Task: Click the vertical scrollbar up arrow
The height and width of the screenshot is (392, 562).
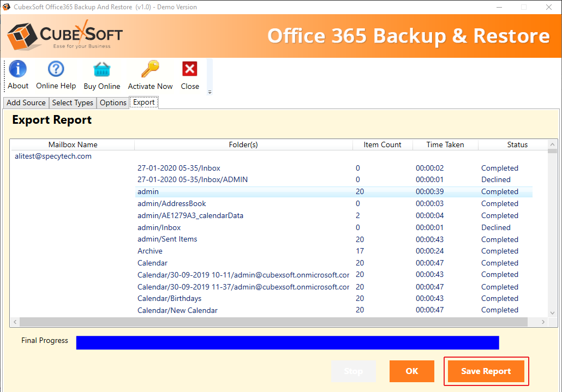Action: (552, 144)
